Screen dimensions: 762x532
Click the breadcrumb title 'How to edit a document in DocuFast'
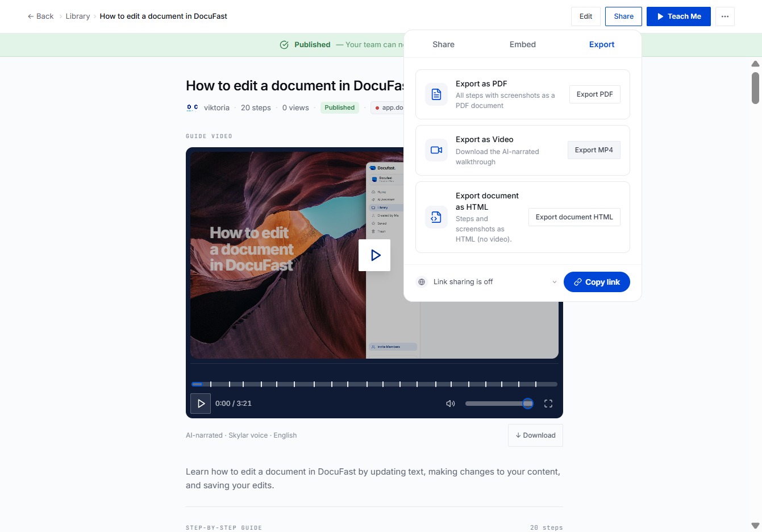pos(164,16)
